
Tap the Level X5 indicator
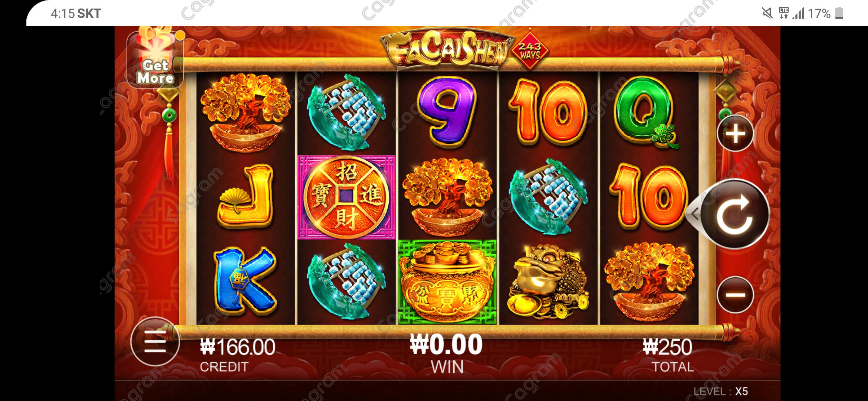coord(720,391)
